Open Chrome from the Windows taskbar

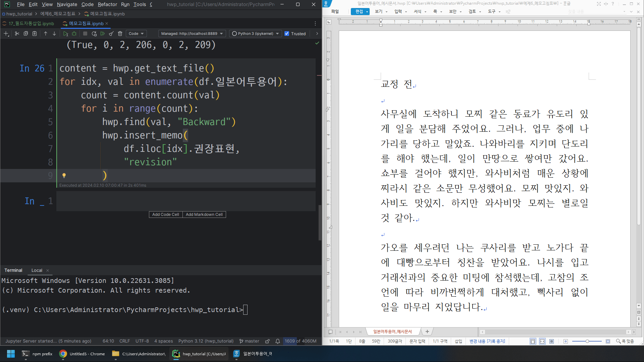(82, 354)
